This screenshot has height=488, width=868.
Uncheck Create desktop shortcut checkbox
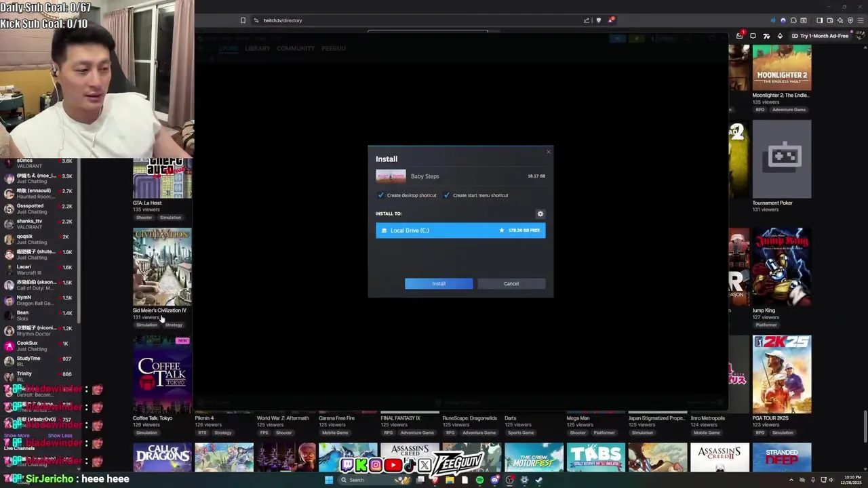(380, 195)
